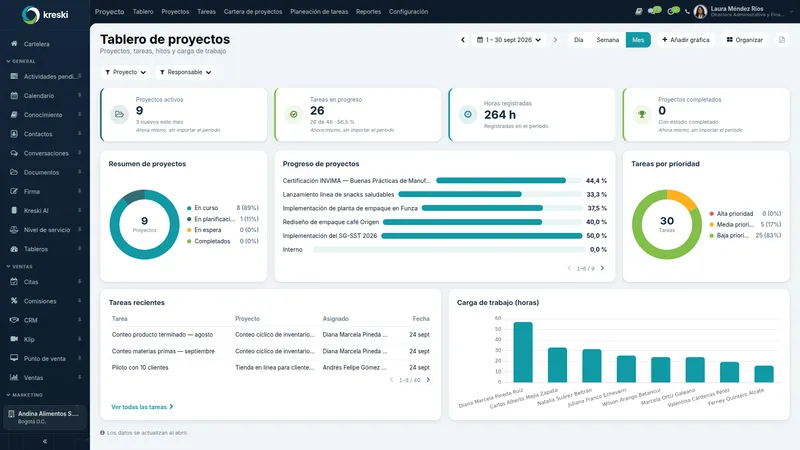Go to next date period arrow

click(x=555, y=40)
